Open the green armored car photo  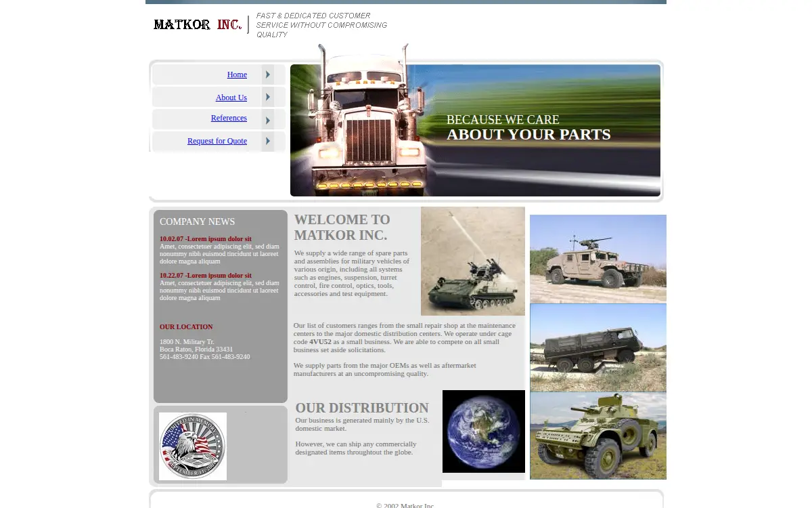coord(598,436)
